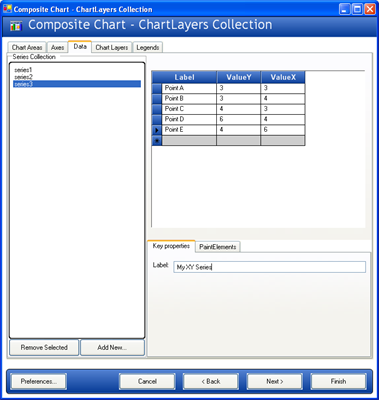Select the Key properties tab
The width and height of the screenshot is (379, 400).
[x=171, y=246]
